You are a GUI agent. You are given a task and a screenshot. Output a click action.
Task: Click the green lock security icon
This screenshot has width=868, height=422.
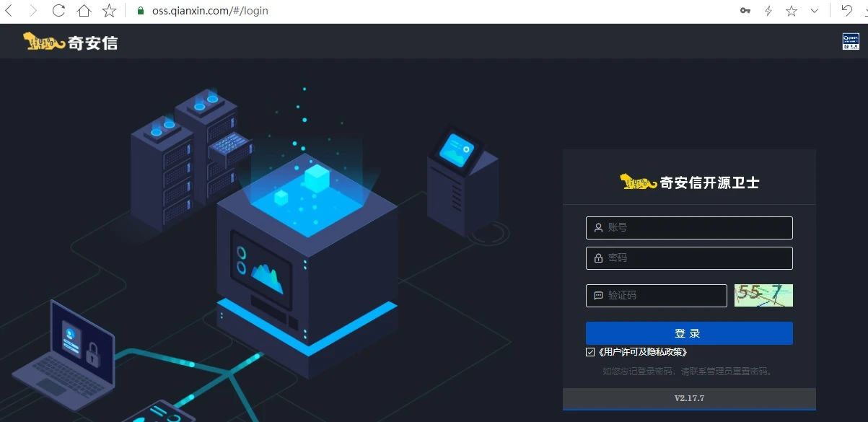tap(141, 11)
